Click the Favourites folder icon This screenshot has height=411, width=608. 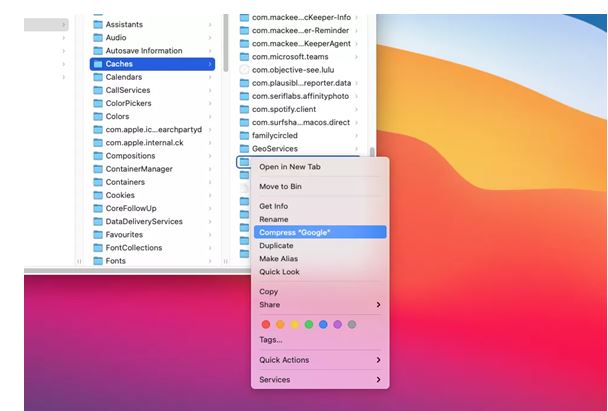pyautogui.click(x=98, y=235)
